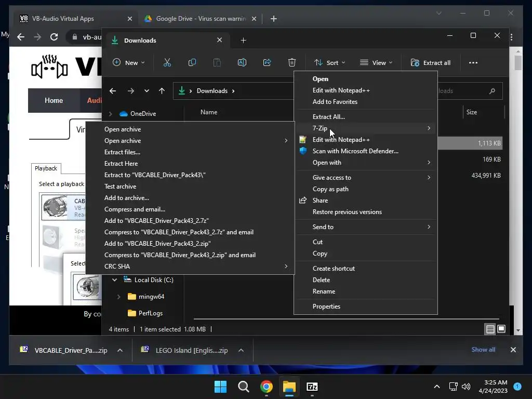
Task: Open the New dropdown button
Action: 129,63
